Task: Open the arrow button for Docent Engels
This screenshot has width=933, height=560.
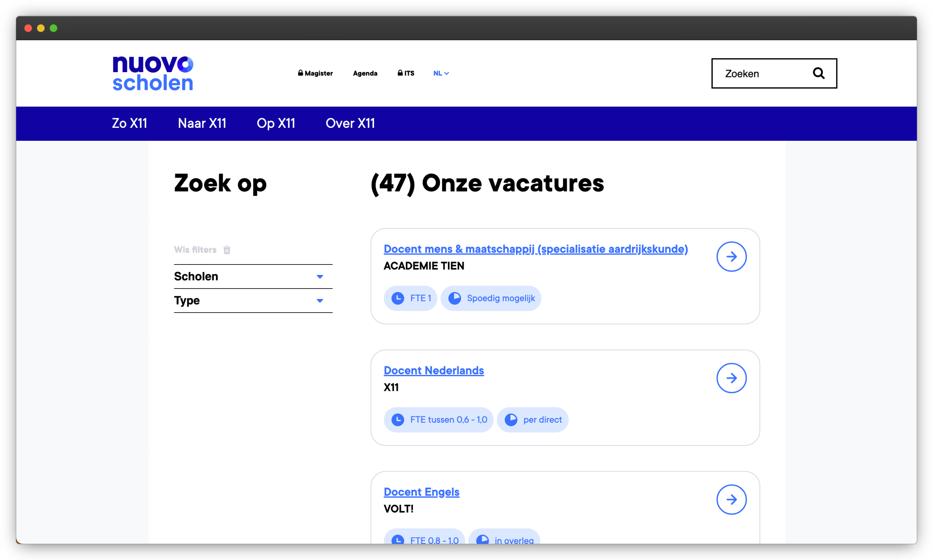Action: click(731, 500)
